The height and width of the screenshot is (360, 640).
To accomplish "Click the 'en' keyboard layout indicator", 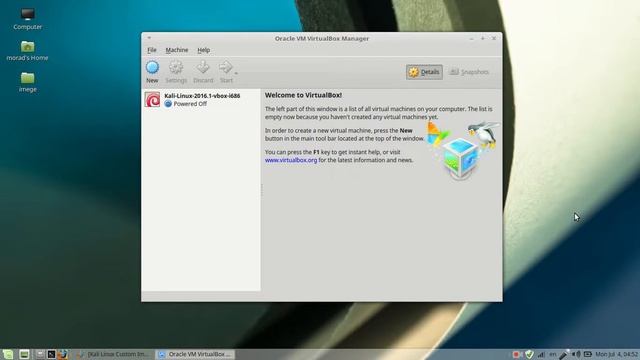I will pos(553,354).
